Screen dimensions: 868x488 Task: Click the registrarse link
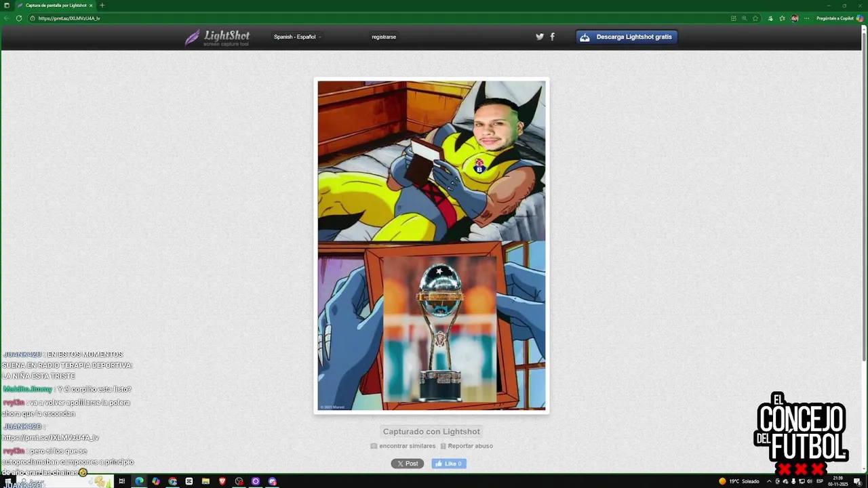click(384, 37)
